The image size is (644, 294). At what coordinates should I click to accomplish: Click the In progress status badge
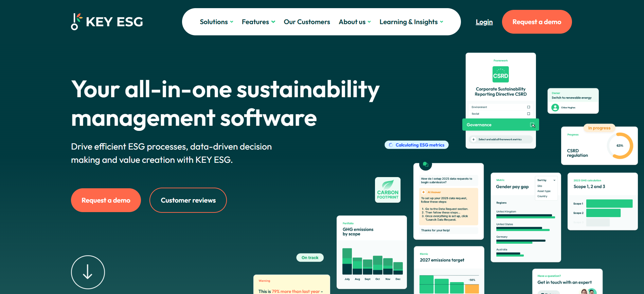click(599, 128)
